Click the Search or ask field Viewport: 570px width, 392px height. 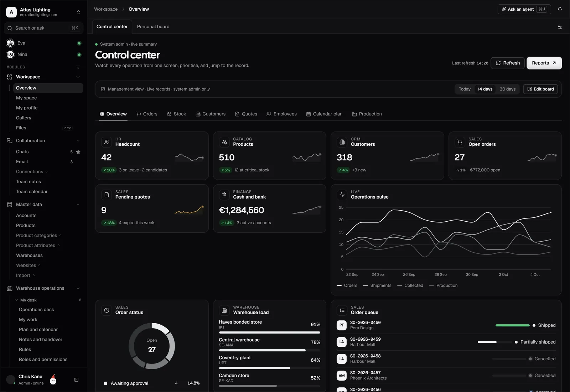43,28
